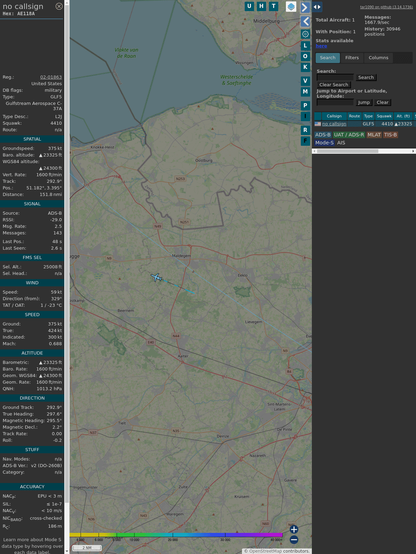Image resolution: width=416 pixels, height=554 pixels.
Task: Click the ACCURACY section header
Action: coord(32,487)
